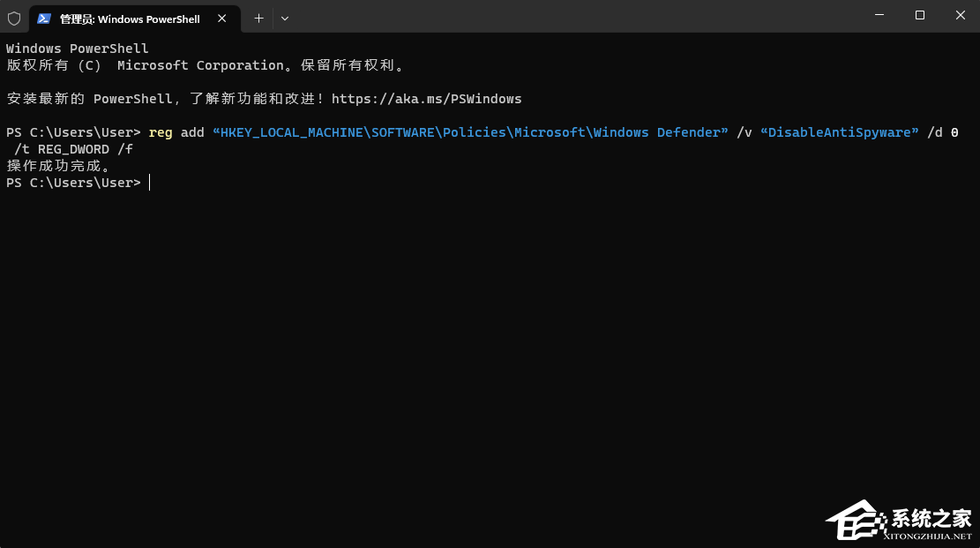Click the blinking cursor at the last prompt
The width and height of the screenshot is (980, 548).
coord(150,183)
